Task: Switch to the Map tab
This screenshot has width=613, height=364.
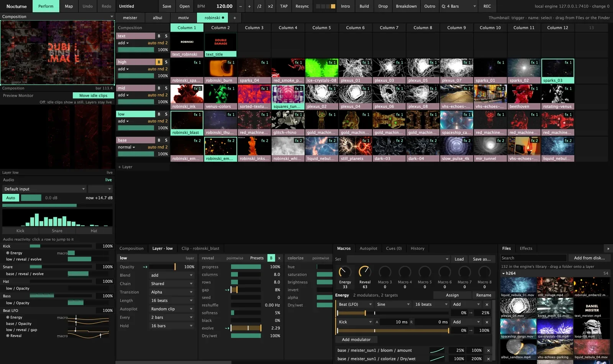Action: coord(69,6)
